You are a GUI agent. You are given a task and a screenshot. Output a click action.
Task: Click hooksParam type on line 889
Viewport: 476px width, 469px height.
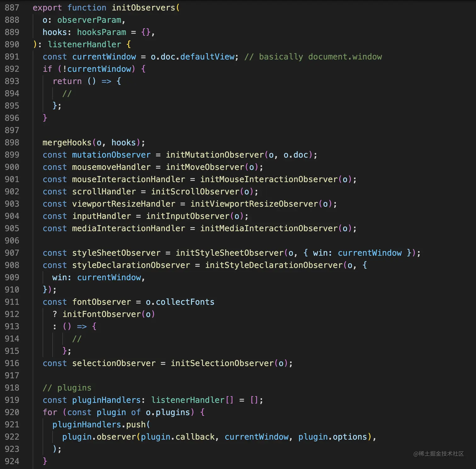102,32
